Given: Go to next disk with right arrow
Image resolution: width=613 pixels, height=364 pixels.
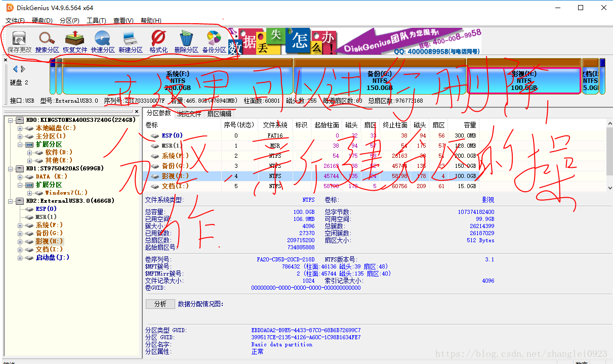Looking at the screenshot, I should pos(23,69).
